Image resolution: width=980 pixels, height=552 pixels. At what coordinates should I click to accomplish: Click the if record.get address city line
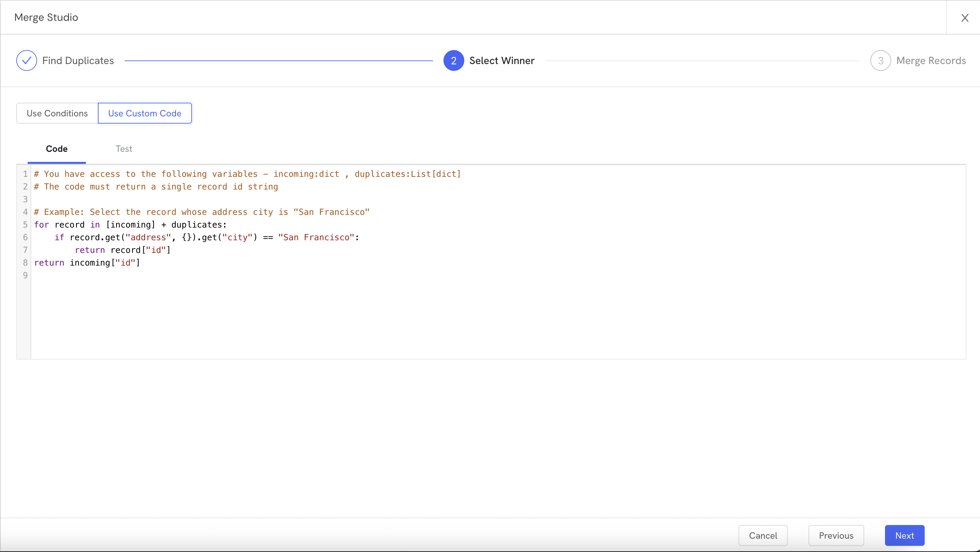[x=207, y=238]
